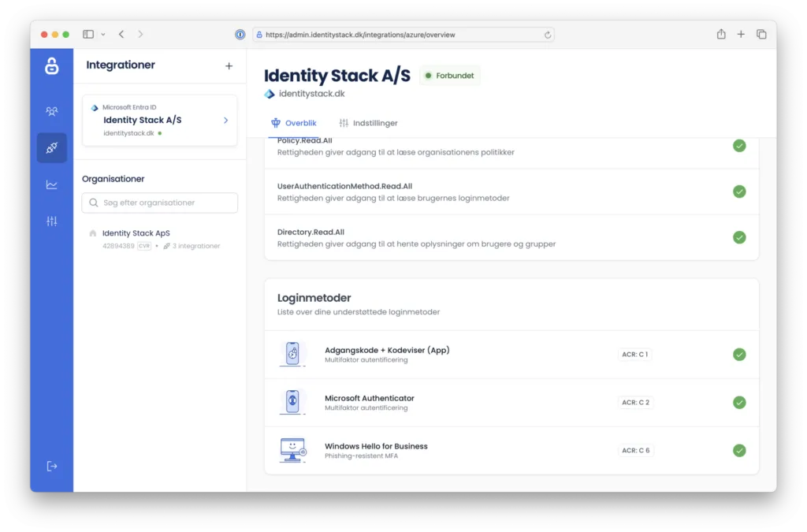Click the Windows Hello computer icon
The width and height of the screenshot is (807, 532).
click(x=293, y=450)
